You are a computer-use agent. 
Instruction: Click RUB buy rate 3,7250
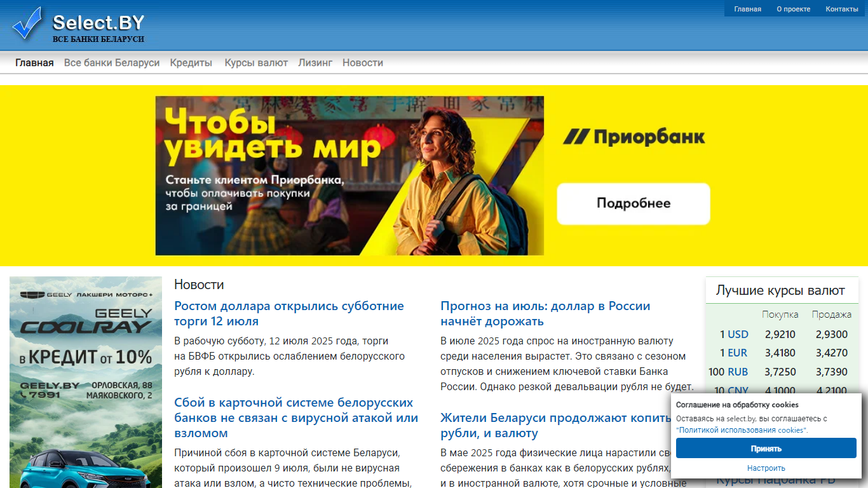(x=780, y=372)
